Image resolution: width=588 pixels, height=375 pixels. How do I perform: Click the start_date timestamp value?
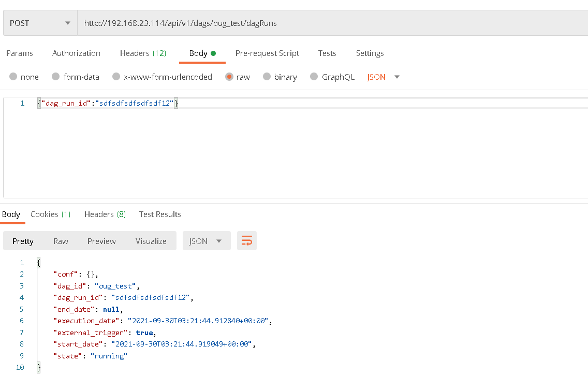[x=182, y=344]
